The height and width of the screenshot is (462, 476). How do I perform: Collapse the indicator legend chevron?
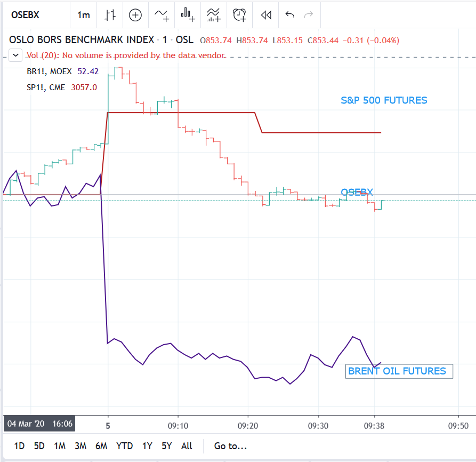(x=15, y=55)
